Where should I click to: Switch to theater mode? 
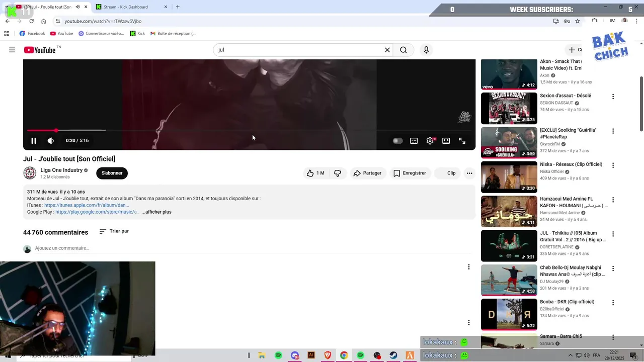(x=446, y=141)
